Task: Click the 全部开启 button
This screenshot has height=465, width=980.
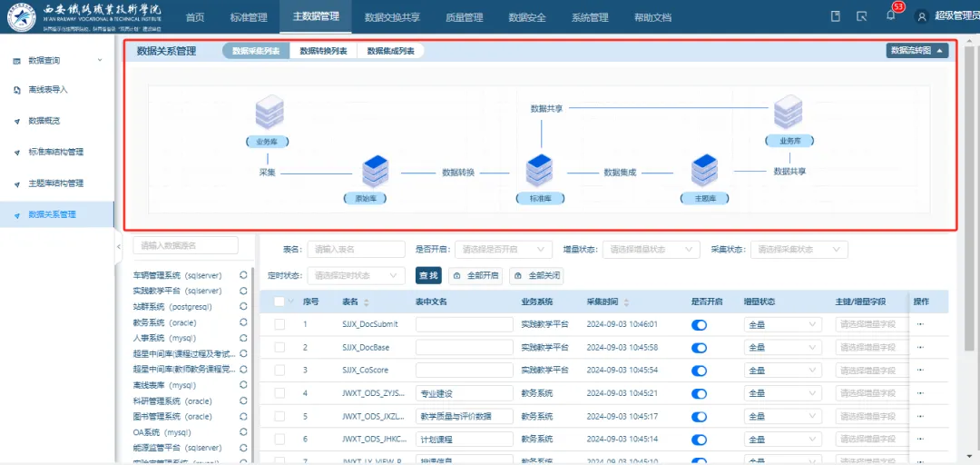Action: pos(476,275)
